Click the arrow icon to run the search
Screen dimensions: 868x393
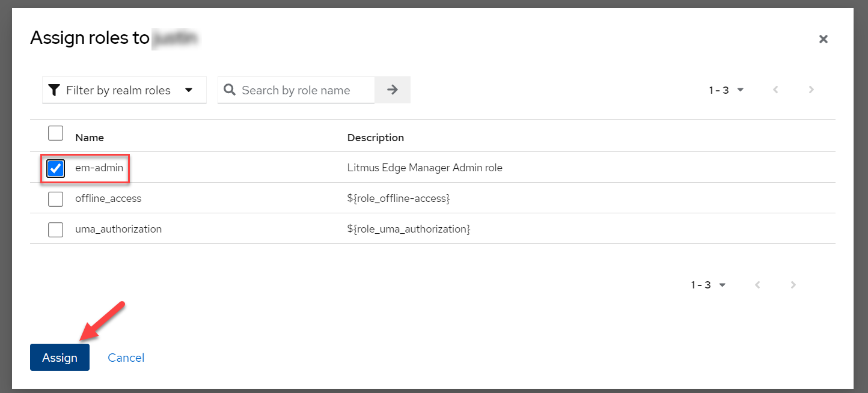point(392,90)
